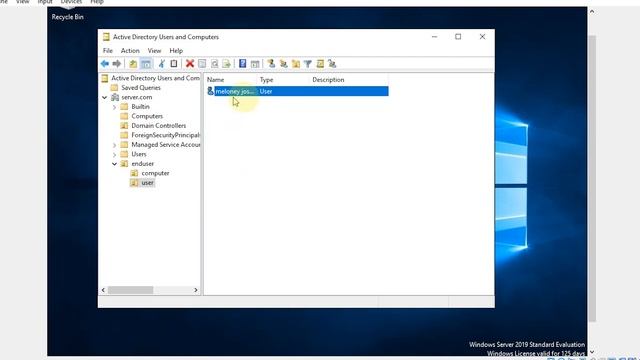Select Managed Service Accounts container

click(x=165, y=144)
